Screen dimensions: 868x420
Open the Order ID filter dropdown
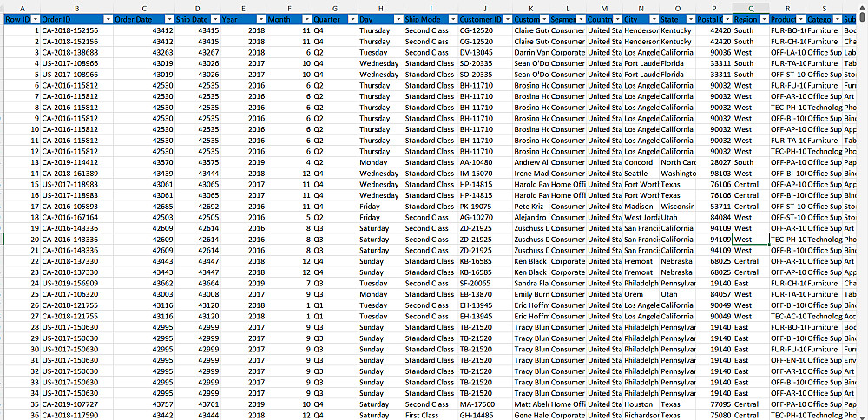tap(108, 19)
